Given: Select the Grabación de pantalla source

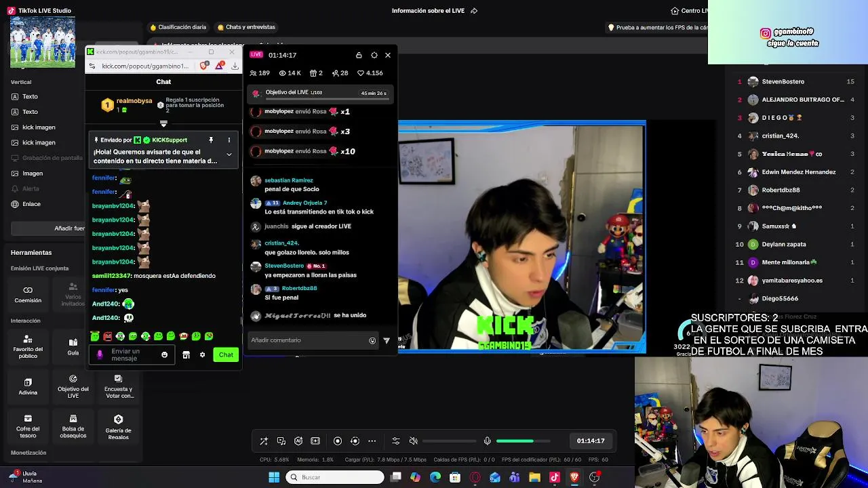Looking at the screenshot, I should tap(47, 158).
